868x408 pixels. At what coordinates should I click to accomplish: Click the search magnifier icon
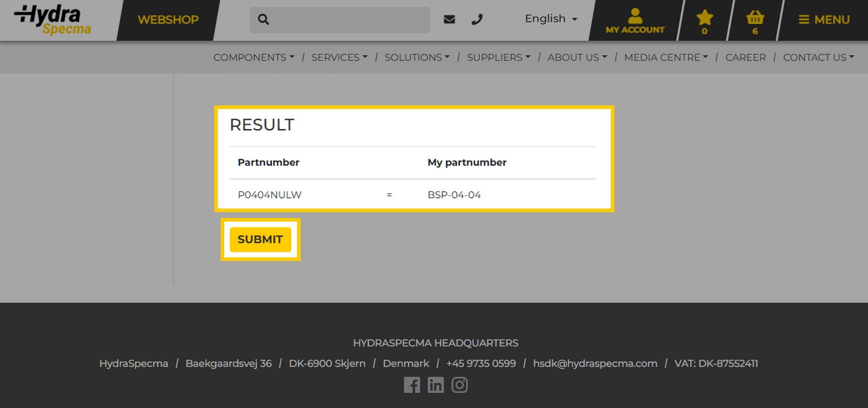click(x=264, y=19)
